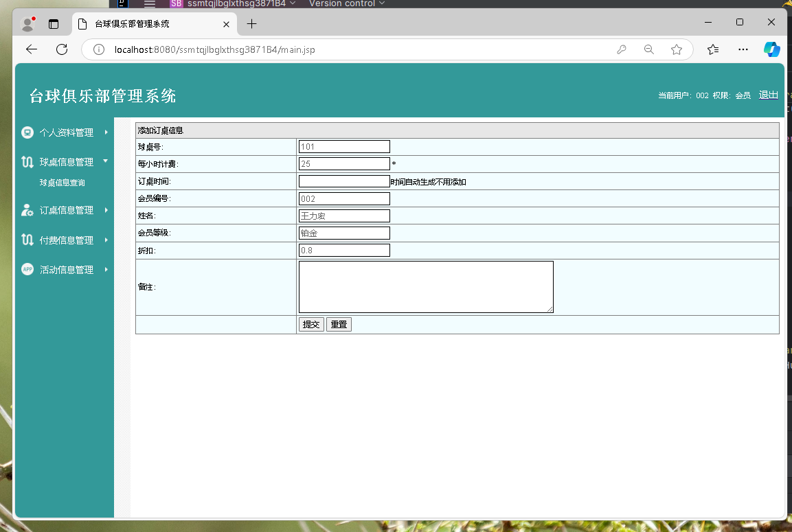
Task: Click the 个人资料管理 sidebar icon
Action: tap(27, 132)
